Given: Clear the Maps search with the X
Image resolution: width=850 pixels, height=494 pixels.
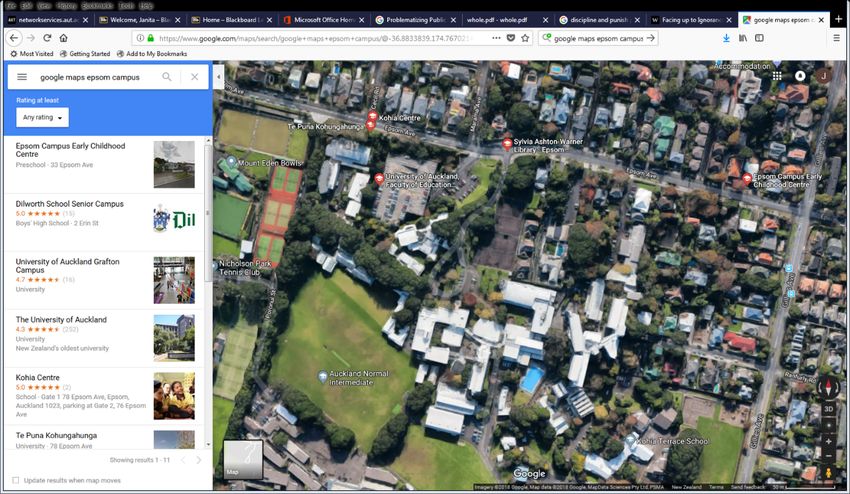Looking at the screenshot, I should [x=195, y=77].
